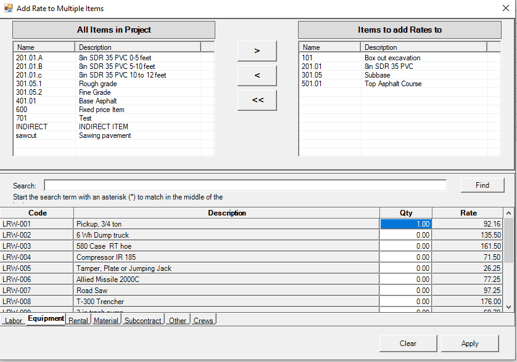Select item 201.01 in Items to add Rates
The width and height of the screenshot is (517, 362).
[393, 66]
